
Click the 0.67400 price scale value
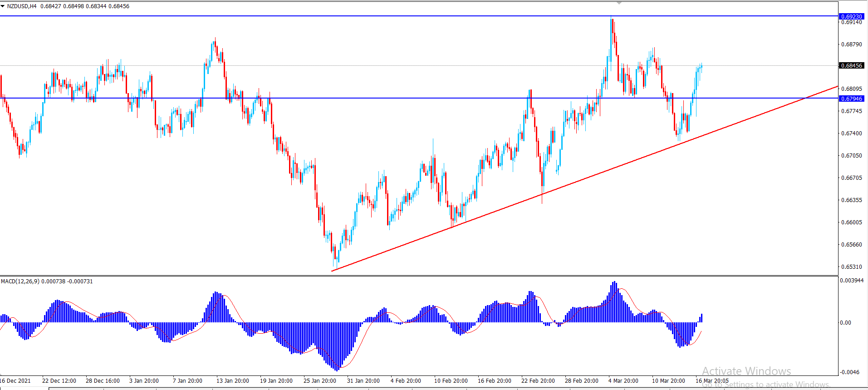click(852, 133)
